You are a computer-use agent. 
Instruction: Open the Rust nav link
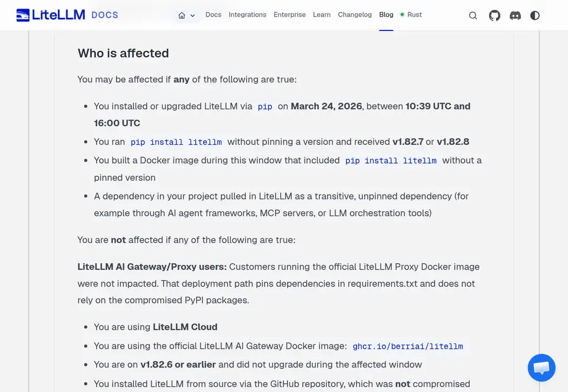click(414, 14)
